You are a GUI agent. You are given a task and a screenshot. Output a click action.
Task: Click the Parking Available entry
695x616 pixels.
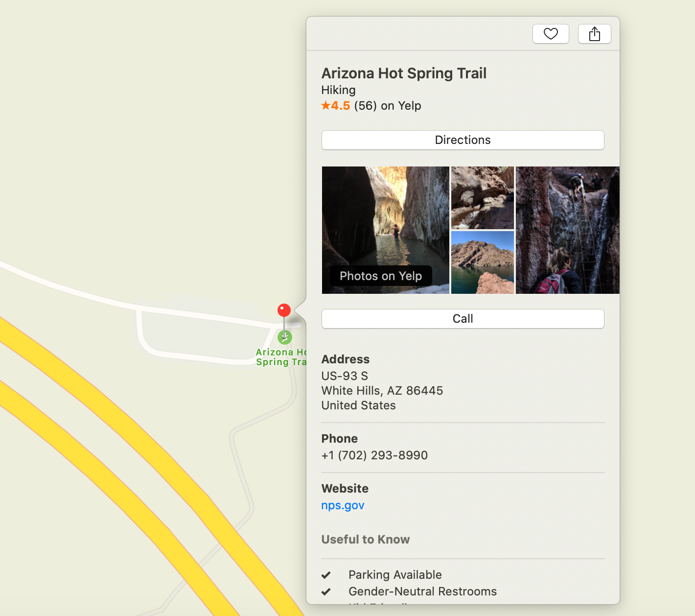(x=395, y=575)
